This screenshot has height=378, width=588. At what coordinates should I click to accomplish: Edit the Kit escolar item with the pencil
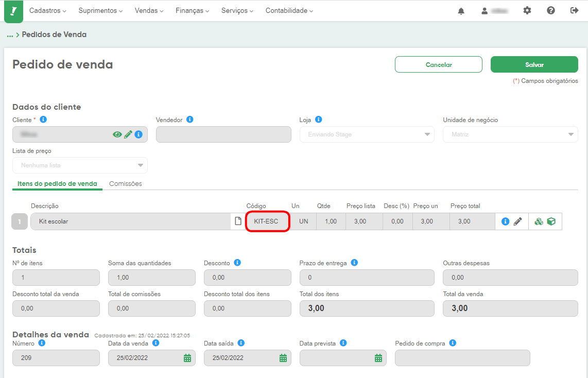point(518,221)
